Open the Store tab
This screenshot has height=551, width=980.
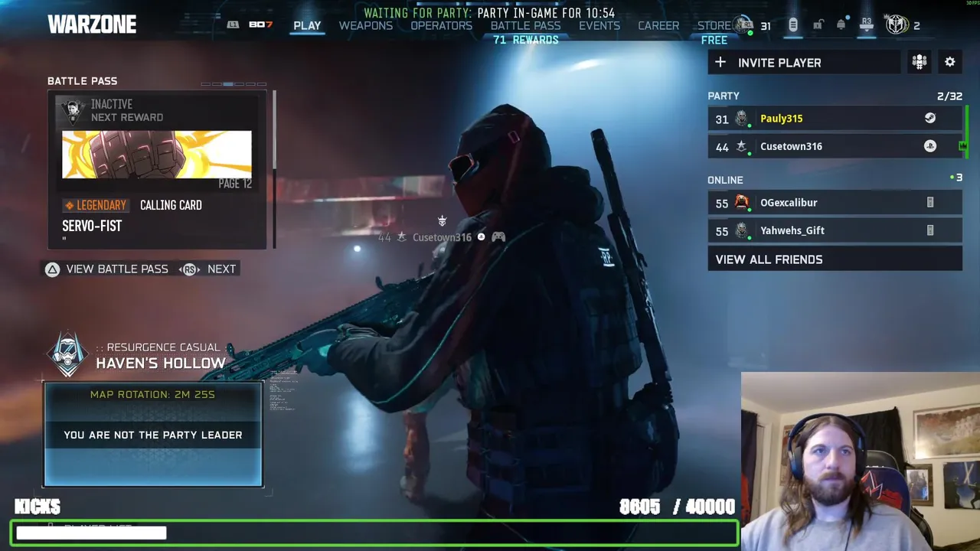pos(714,25)
